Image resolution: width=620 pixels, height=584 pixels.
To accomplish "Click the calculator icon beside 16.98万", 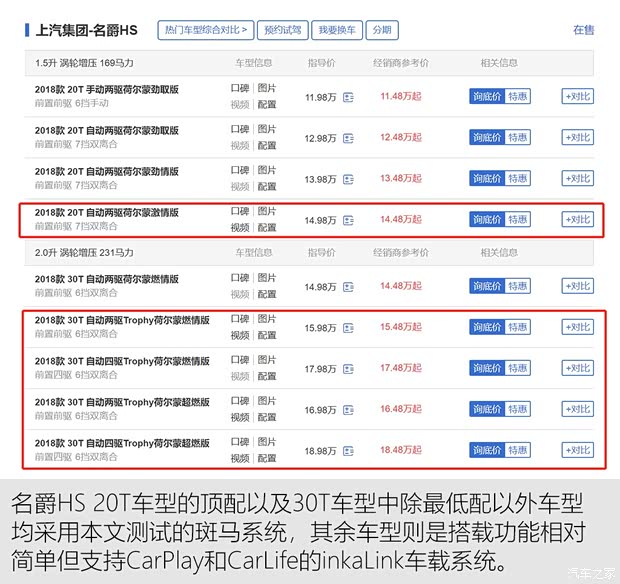I will [348, 409].
